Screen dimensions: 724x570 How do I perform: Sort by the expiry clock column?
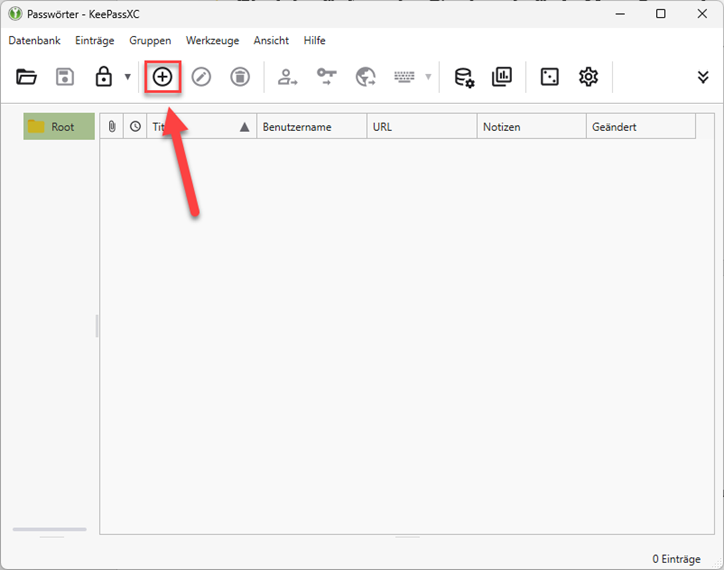[x=135, y=126]
